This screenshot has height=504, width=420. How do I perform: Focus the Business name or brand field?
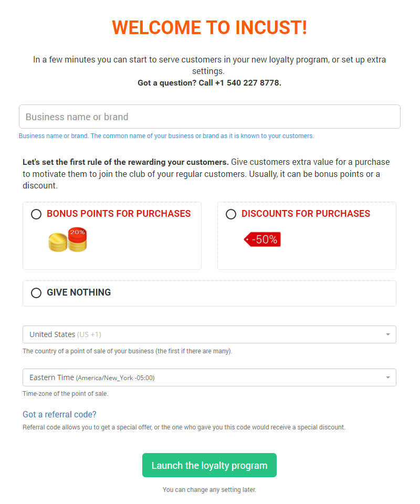point(209,117)
